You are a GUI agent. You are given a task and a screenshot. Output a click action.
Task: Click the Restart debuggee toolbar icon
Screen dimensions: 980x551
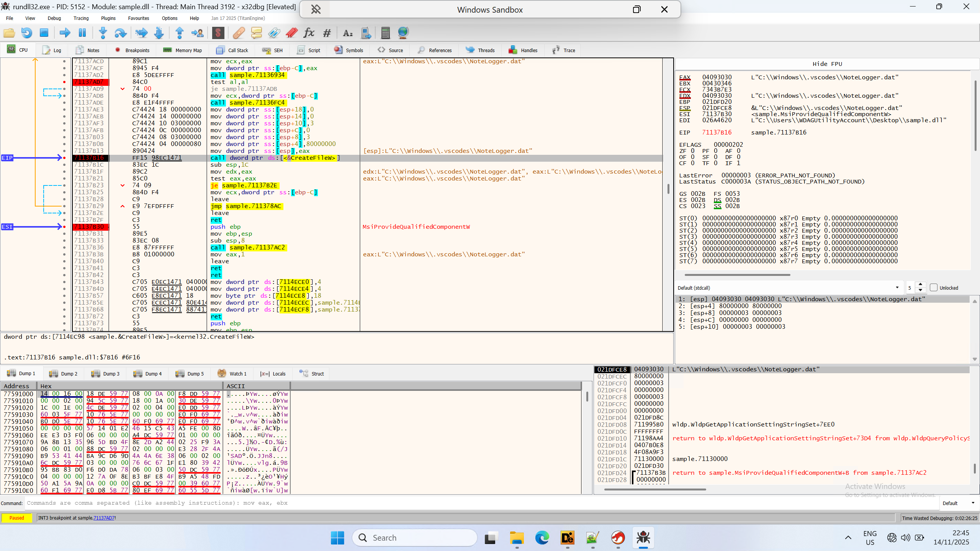click(26, 33)
